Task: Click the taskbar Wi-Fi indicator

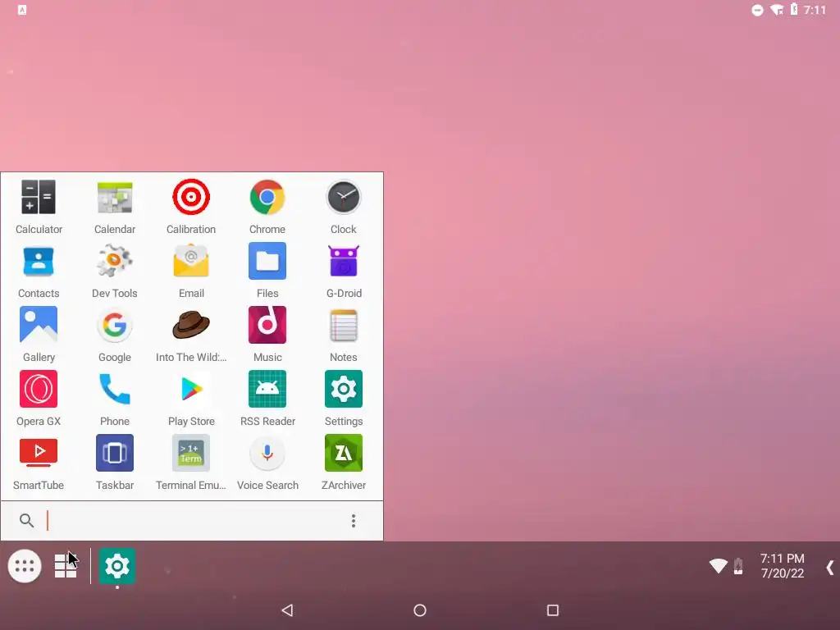Action: tap(719, 566)
